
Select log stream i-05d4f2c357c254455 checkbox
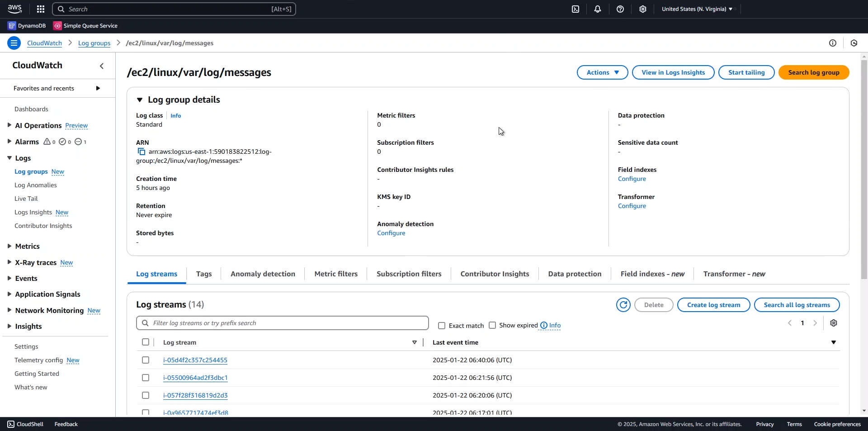pos(146,360)
